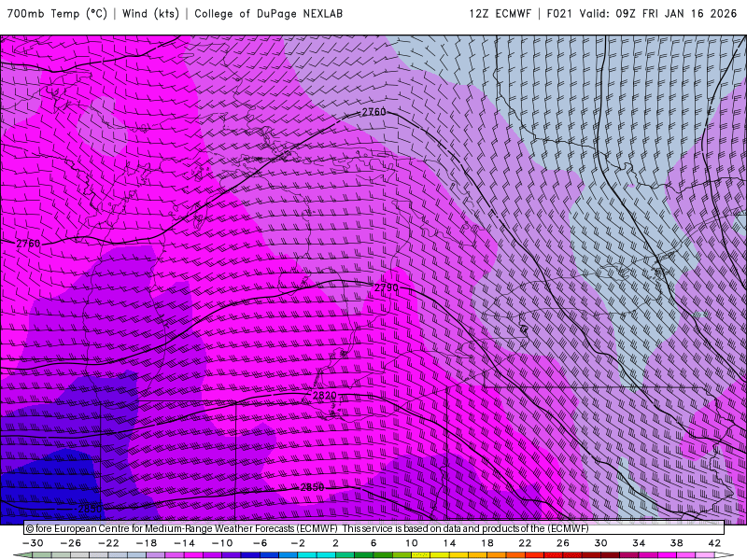Click the −18 colorbar tick label
747x560 pixels.
[147, 543]
